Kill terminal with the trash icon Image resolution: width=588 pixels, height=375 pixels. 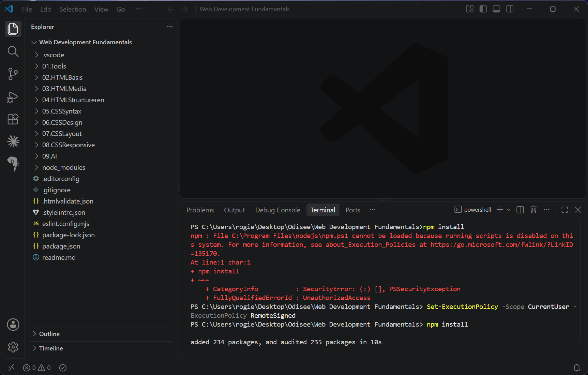533,210
